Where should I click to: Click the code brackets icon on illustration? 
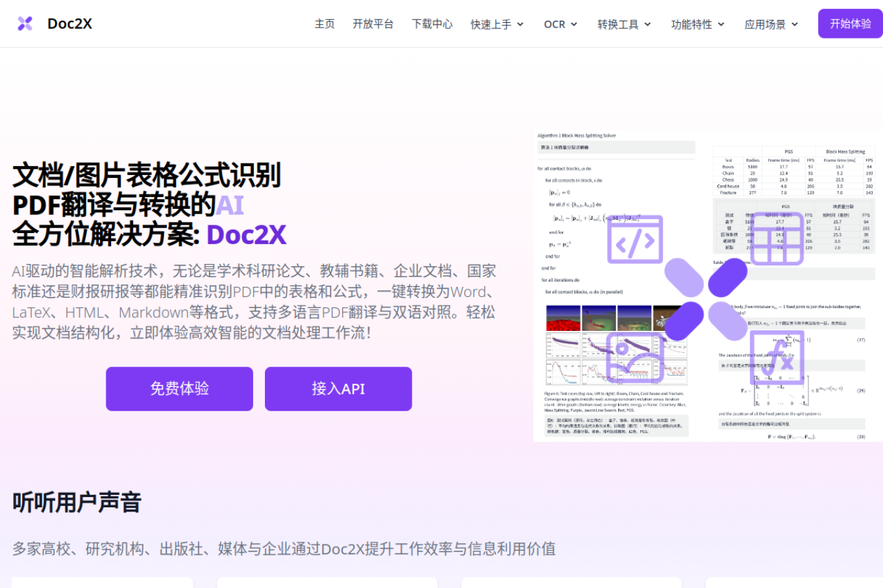635,239
